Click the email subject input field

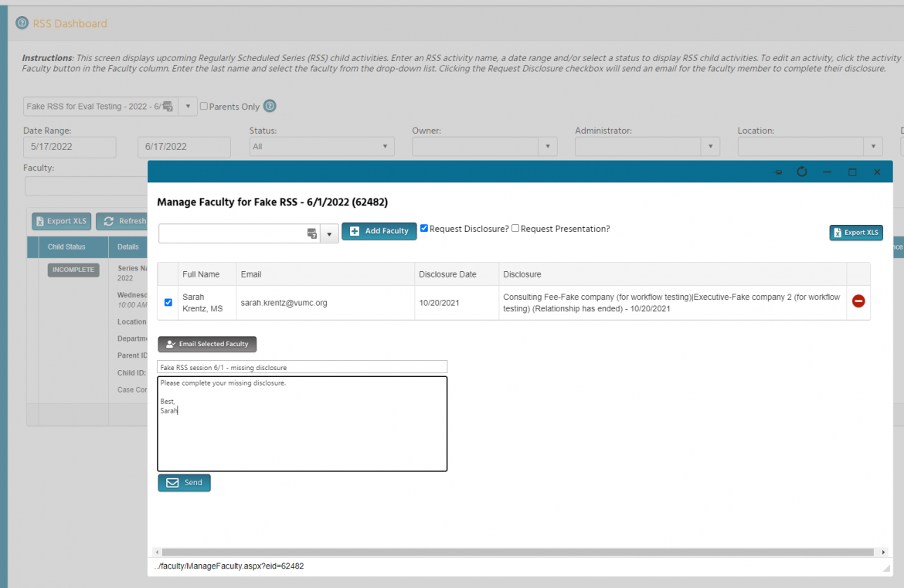pyautogui.click(x=301, y=366)
